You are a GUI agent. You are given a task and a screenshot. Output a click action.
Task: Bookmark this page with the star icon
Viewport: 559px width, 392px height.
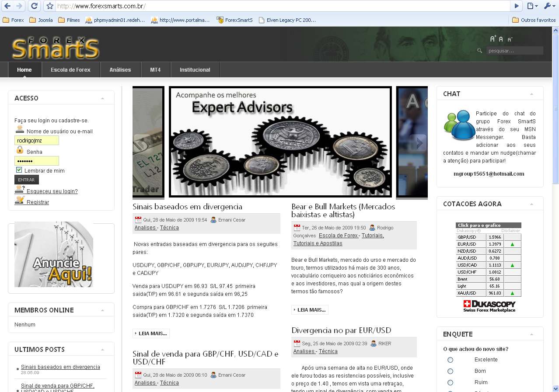pyautogui.click(x=50, y=6)
